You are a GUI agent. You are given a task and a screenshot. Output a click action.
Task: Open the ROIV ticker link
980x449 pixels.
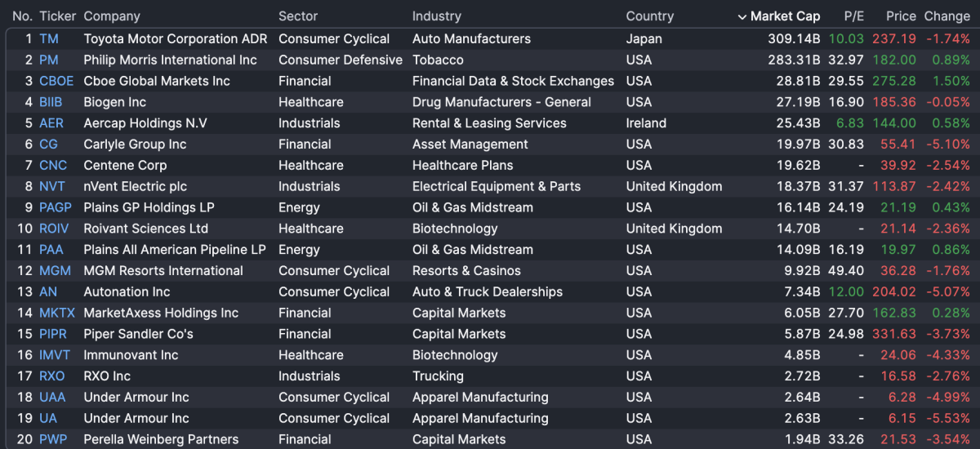[55, 229]
